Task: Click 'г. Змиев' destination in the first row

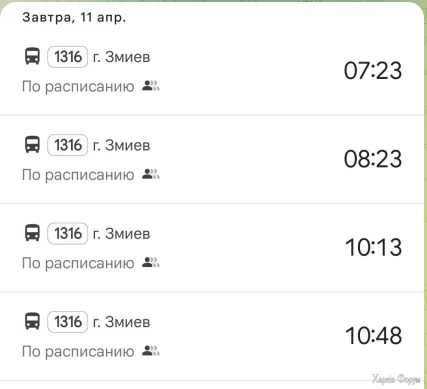Action: [x=121, y=57]
